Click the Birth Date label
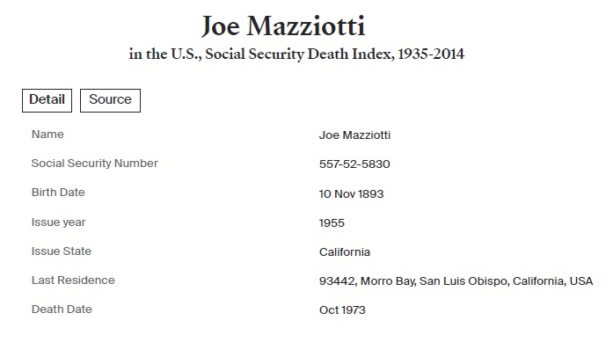The height and width of the screenshot is (364, 613). point(58,193)
